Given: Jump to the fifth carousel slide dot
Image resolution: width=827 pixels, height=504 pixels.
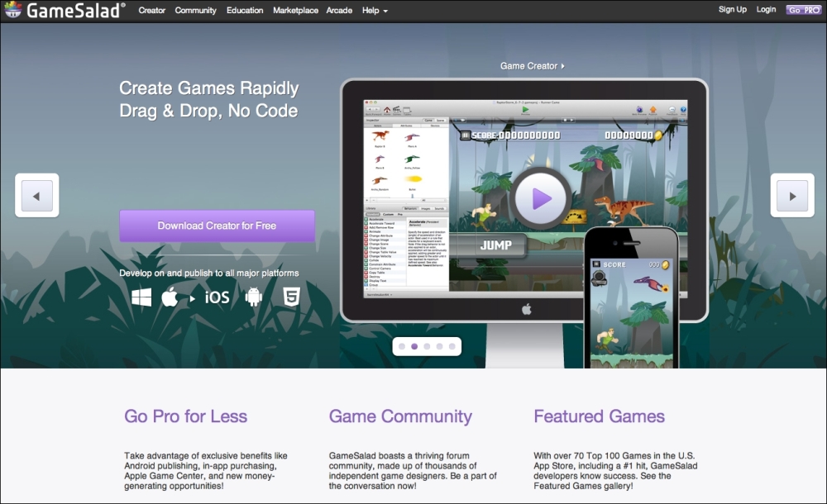Looking at the screenshot, I should click(x=452, y=346).
